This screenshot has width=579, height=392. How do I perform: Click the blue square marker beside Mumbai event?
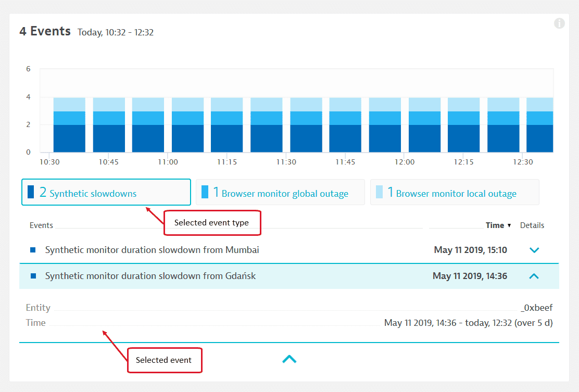point(33,250)
